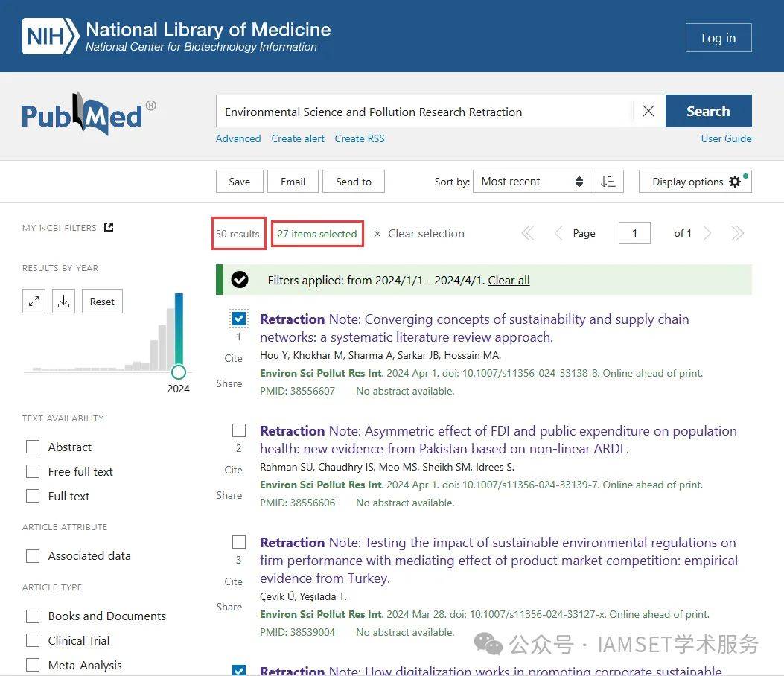The image size is (784, 676).
Task: Go to the first page double arrow
Action: click(528, 234)
